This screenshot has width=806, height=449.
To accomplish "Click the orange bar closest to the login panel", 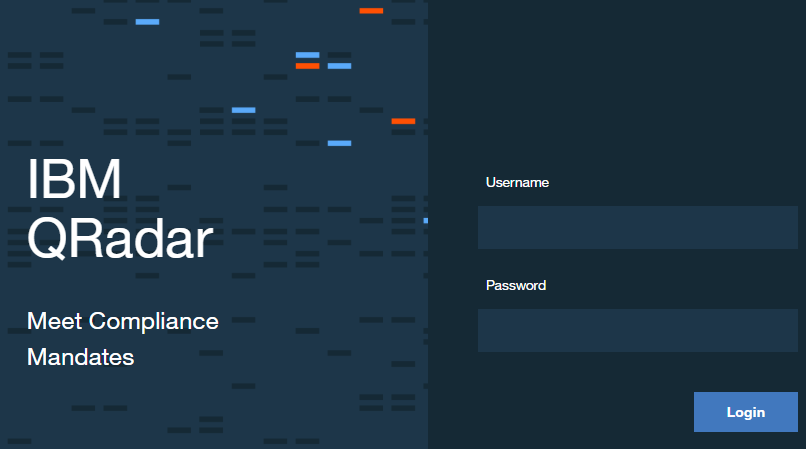I will (403, 121).
